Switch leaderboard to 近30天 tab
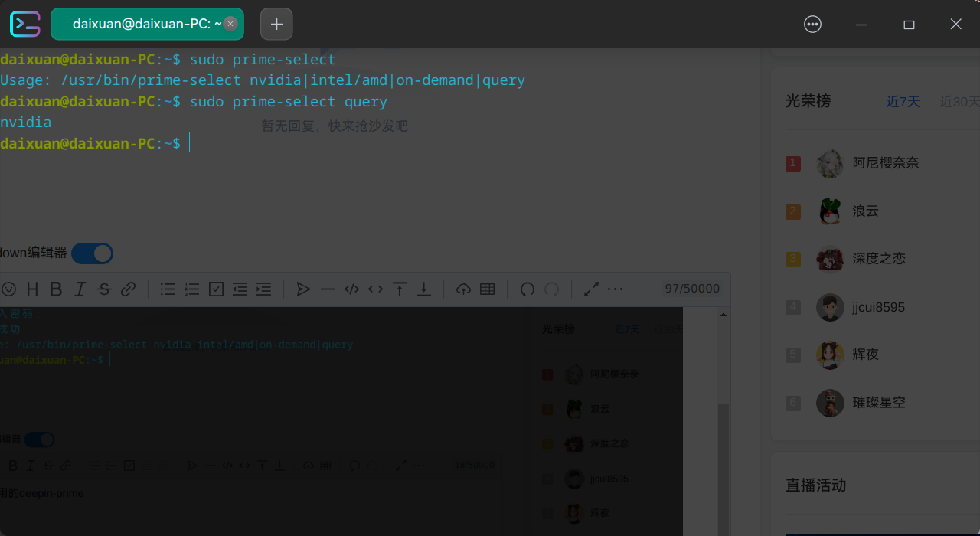This screenshot has height=536, width=980. tap(960, 101)
